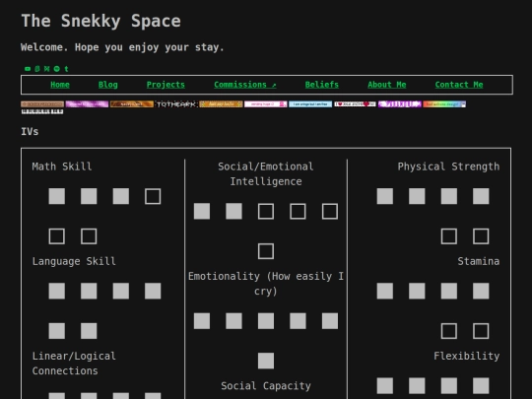The height and width of the screenshot is (399, 532).
Task: Follow the external Commissions link
Action: [245, 85]
